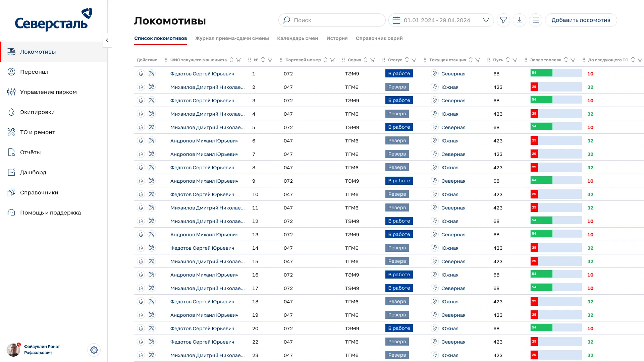Click the Южная station link in row 4
Viewport: 644px width, 362px height.
[x=450, y=114]
